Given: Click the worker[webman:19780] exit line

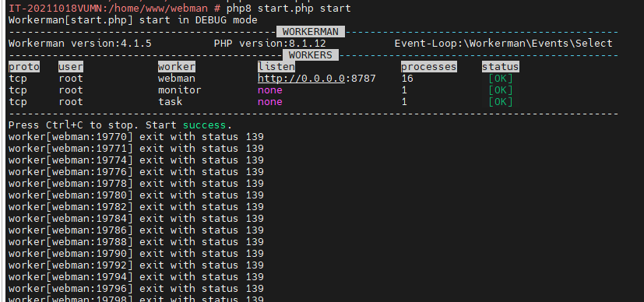Looking at the screenshot, I should click(136, 195).
